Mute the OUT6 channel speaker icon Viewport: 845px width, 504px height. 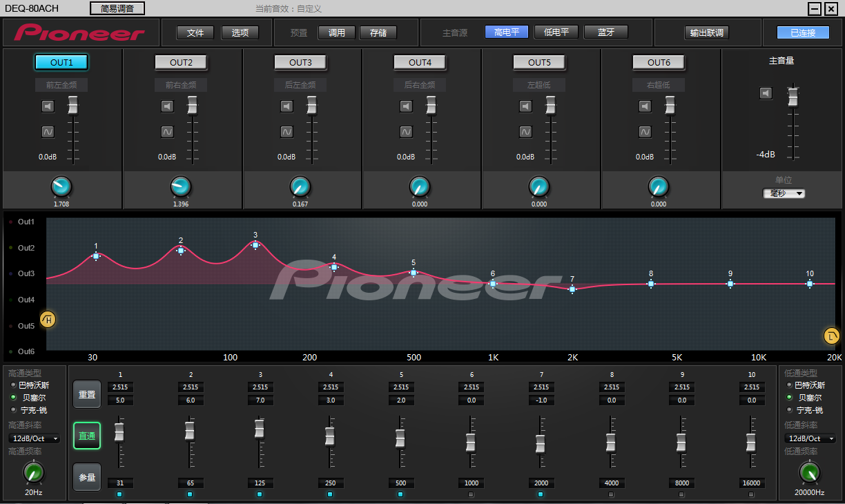click(x=645, y=106)
